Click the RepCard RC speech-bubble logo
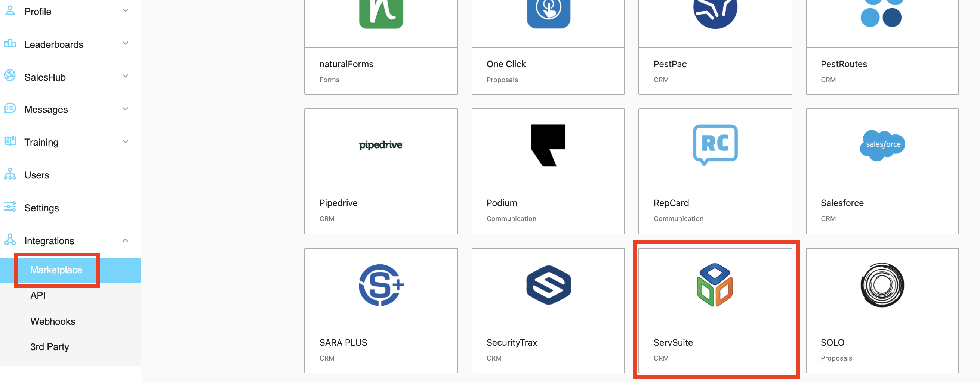Image resolution: width=980 pixels, height=383 pixels. pyautogui.click(x=715, y=145)
